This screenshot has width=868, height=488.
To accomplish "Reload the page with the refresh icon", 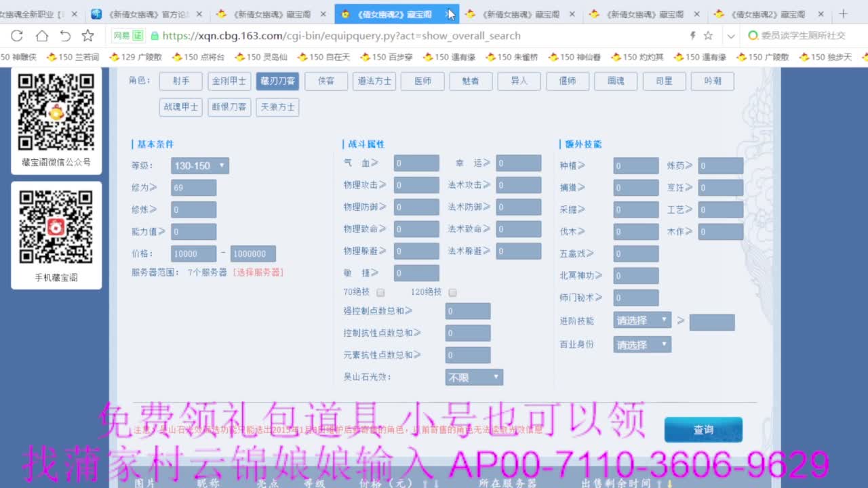I will 17,36.
